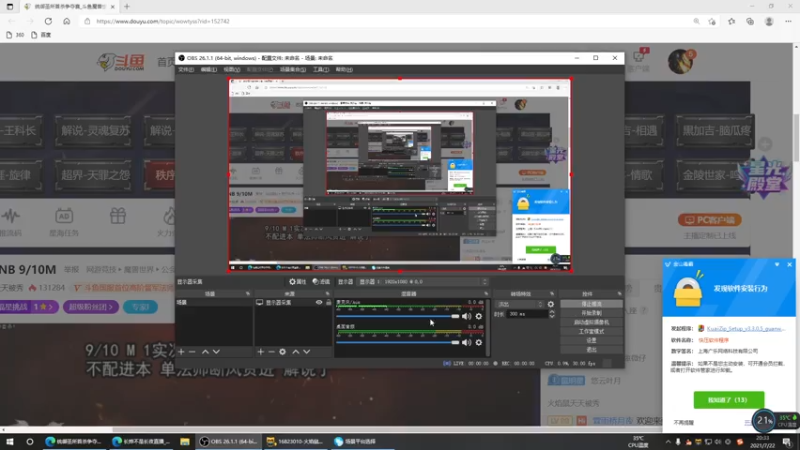Add page to browser favorites star
Image resolution: width=800 pixels, height=450 pixels.
[x=712, y=21]
